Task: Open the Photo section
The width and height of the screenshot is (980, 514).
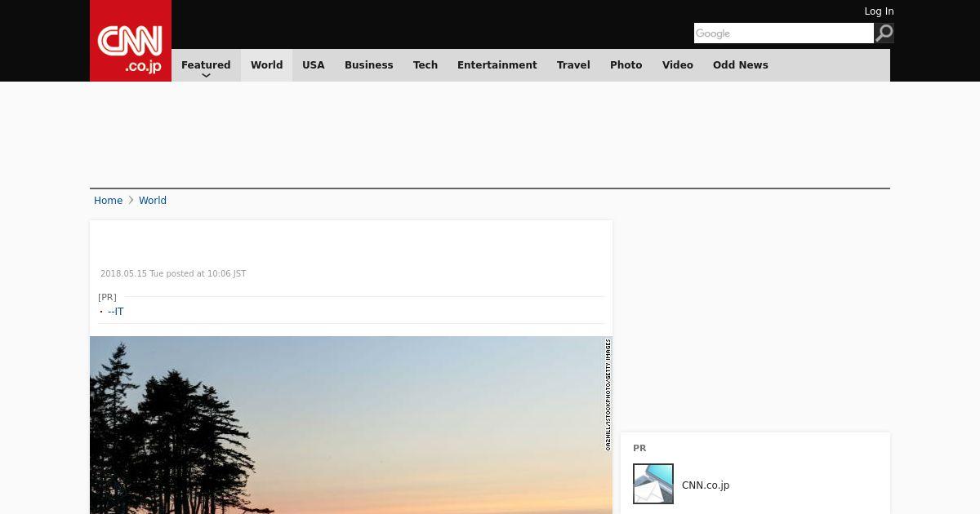Action: click(x=626, y=65)
